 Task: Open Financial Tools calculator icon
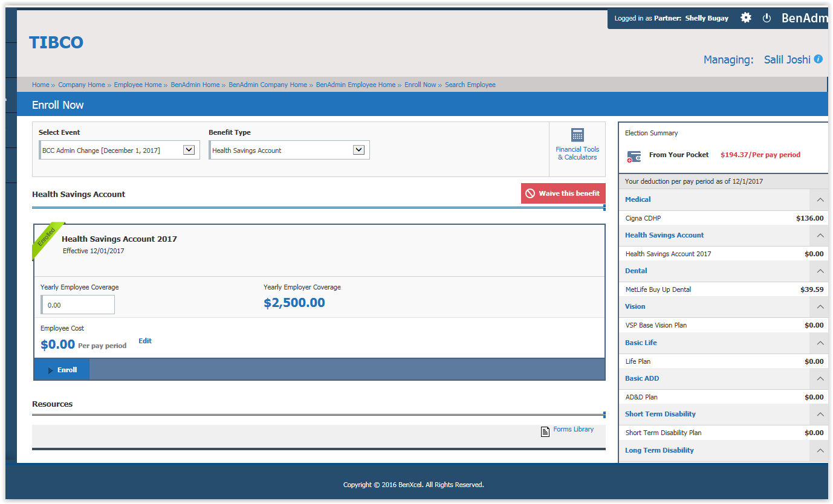[577, 135]
